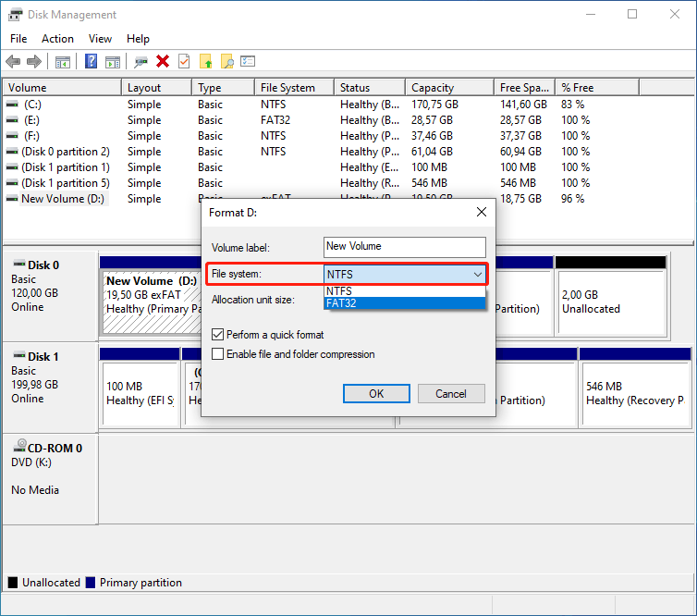
Task: Click the drive icon beside (C:)
Action: point(12,105)
